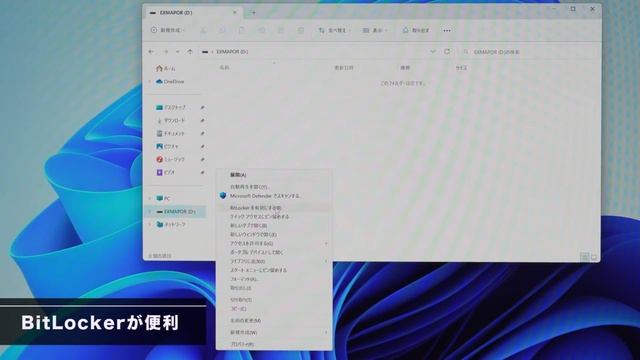Add a new tab with plus button
This screenshot has width=640, height=360.
pyautogui.click(x=253, y=13)
